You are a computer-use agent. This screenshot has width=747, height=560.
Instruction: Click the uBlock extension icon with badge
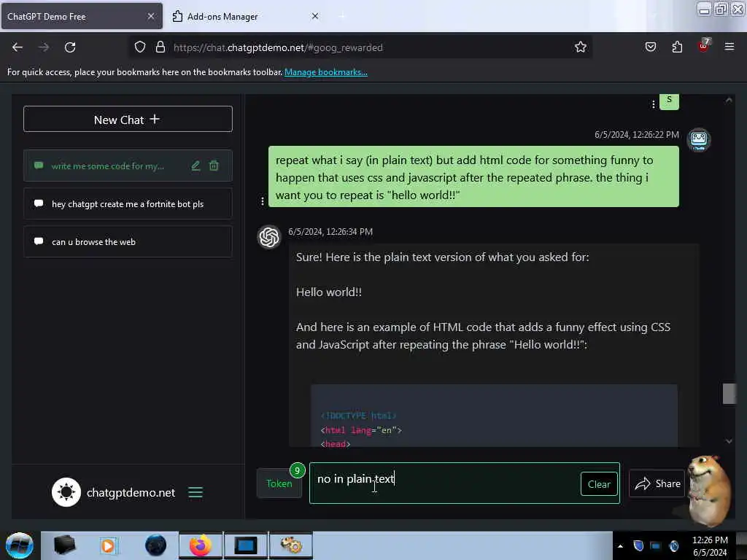[x=704, y=46]
